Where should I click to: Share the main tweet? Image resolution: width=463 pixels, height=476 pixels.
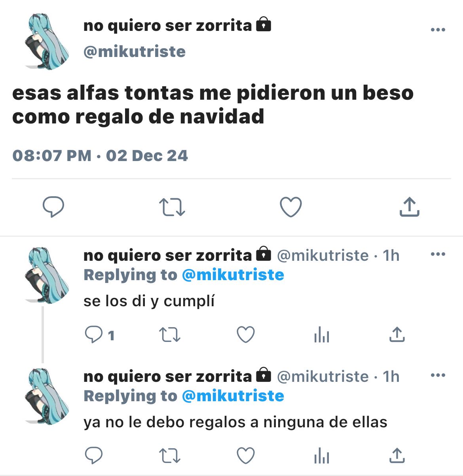coord(409,207)
